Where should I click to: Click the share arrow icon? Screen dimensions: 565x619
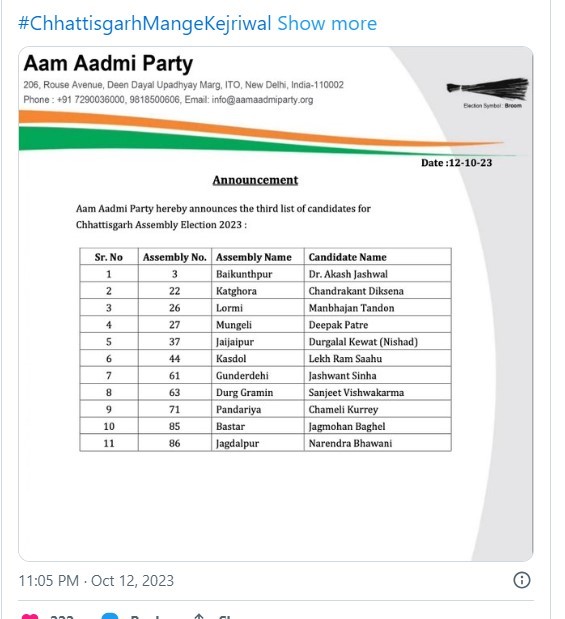(x=199, y=616)
